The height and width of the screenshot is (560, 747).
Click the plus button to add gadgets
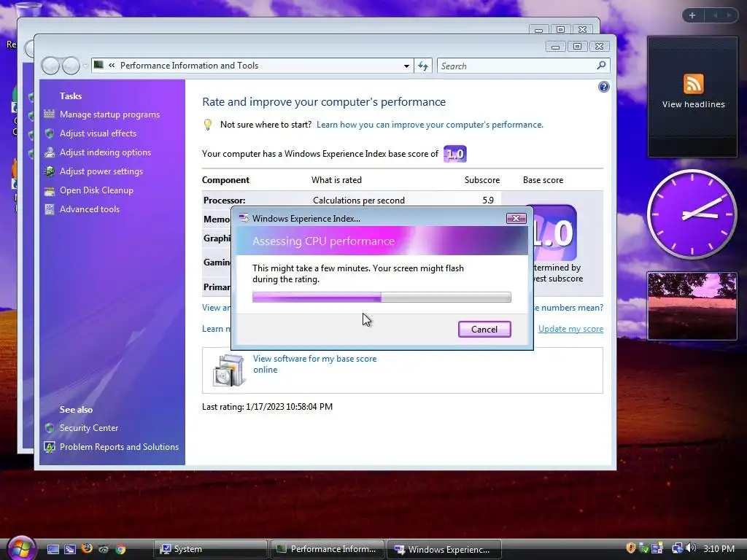point(692,15)
